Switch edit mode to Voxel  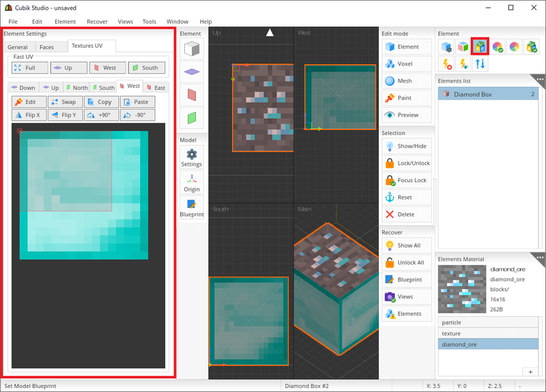pos(407,63)
